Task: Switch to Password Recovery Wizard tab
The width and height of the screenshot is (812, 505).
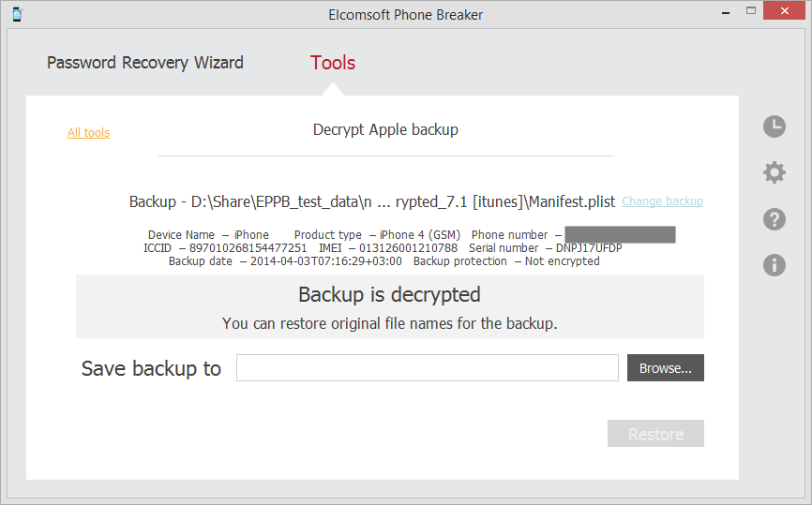Action: [x=145, y=63]
